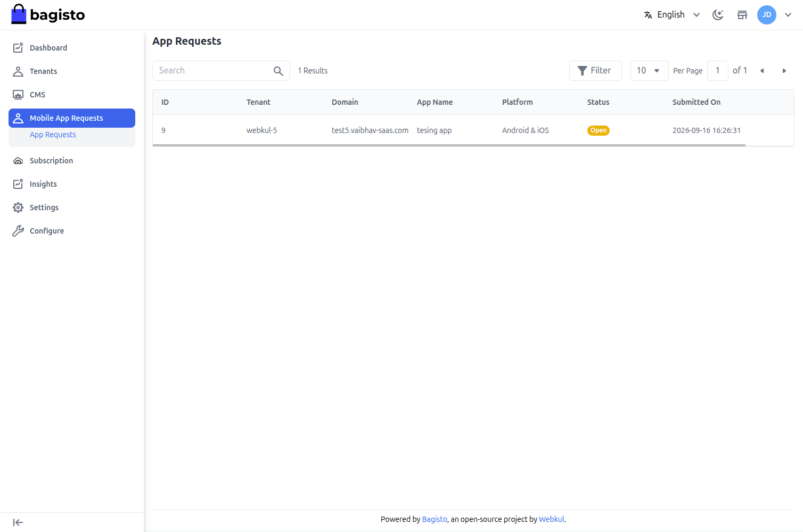Sort by Platform column header
Screen dimensions: 803x532
[x=517, y=102]
